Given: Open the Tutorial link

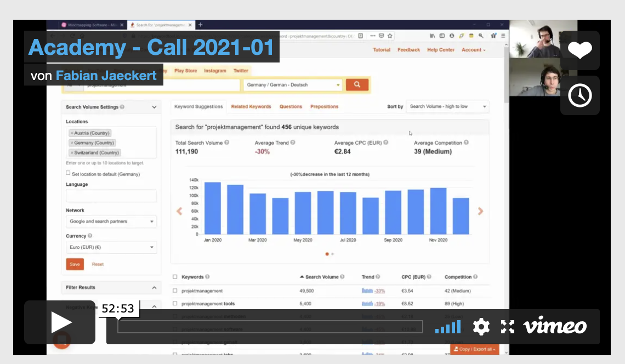Looking at the screenshot, I should pos(382,50).
